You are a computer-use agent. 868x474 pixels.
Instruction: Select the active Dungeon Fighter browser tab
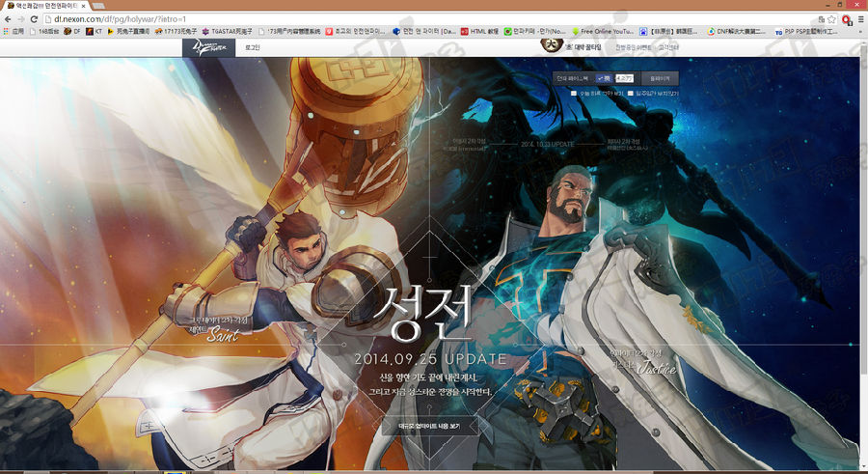click(x=44, y=6)
